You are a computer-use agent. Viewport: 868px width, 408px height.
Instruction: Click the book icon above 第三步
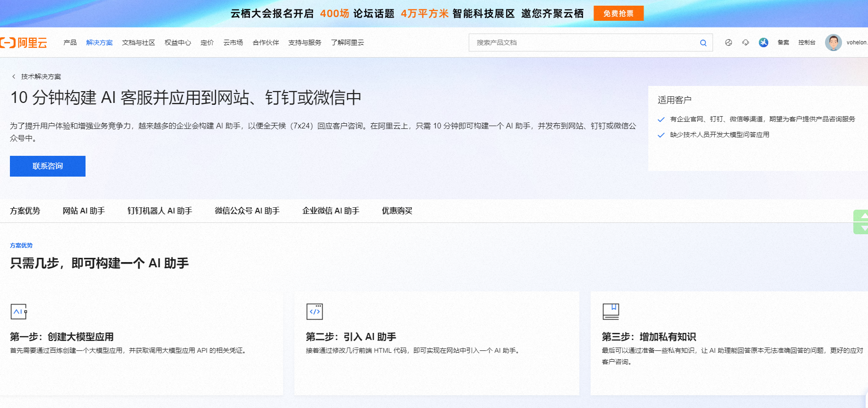pos(611,312)
